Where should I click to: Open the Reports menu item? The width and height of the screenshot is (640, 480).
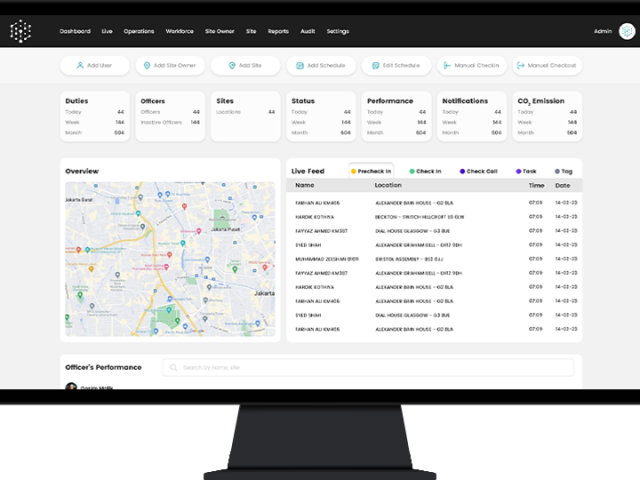click(278, 31)
